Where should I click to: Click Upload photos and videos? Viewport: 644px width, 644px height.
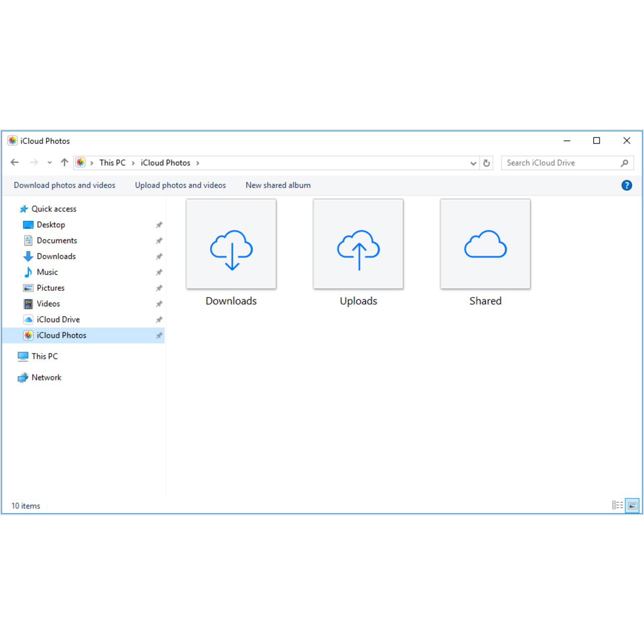(x=180, y=185)
